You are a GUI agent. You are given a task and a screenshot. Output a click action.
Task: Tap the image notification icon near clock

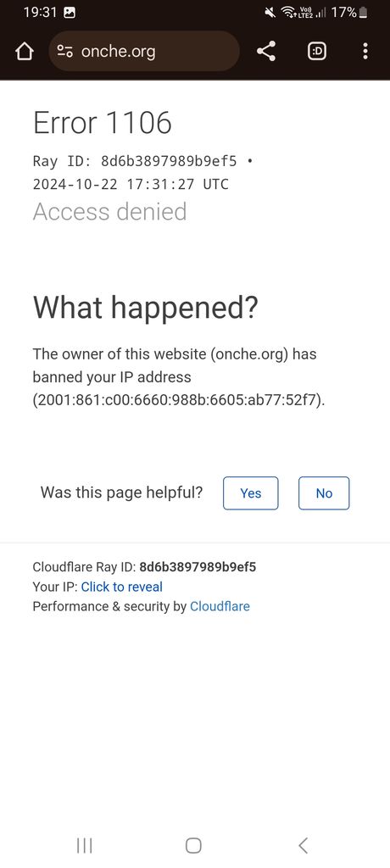tap(70, 12)
